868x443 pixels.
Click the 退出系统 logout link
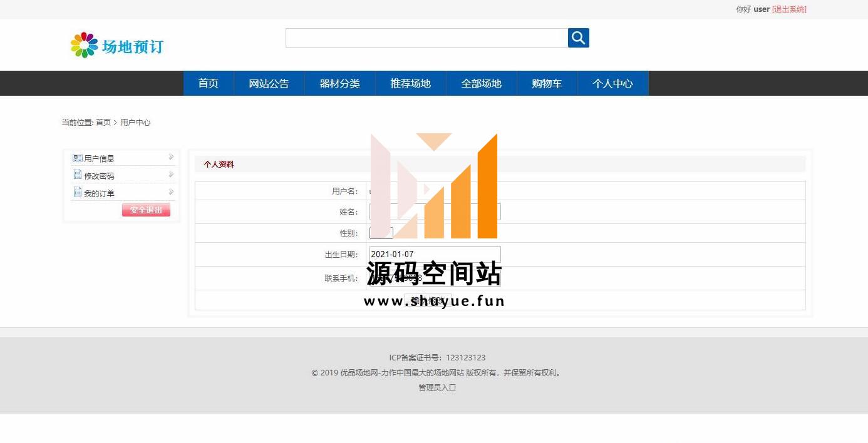tap(789, 9)
